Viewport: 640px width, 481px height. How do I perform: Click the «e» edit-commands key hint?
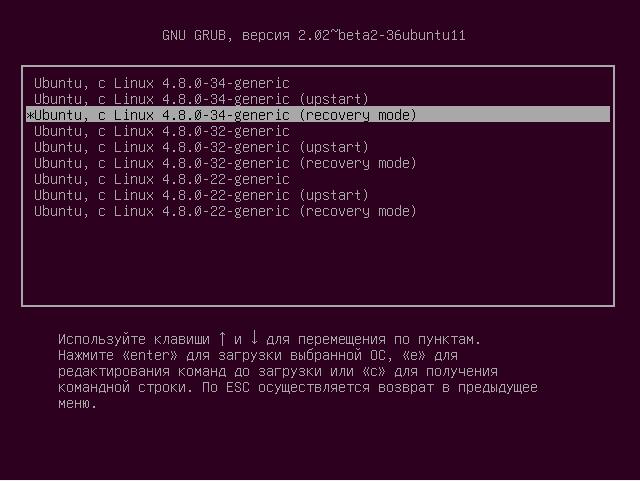pyautogui.click(x=414, y=355)
